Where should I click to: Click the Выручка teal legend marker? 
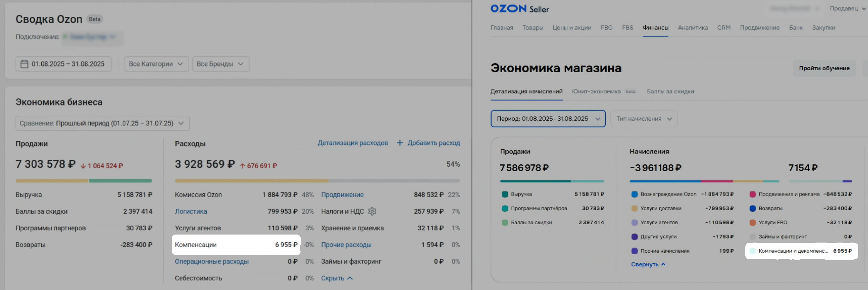504,194
